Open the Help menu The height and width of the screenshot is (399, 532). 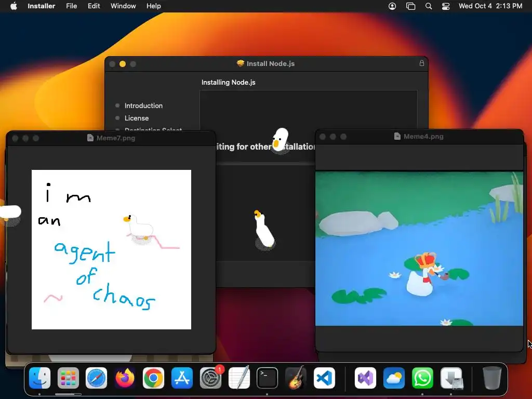coord(154,6)
